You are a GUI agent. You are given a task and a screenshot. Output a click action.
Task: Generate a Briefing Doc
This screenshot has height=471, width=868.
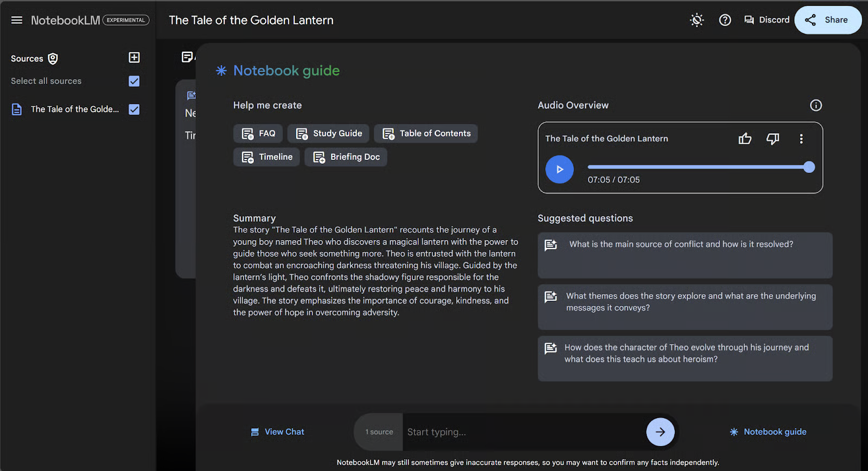pyautogui.click(x=346, y=157)
